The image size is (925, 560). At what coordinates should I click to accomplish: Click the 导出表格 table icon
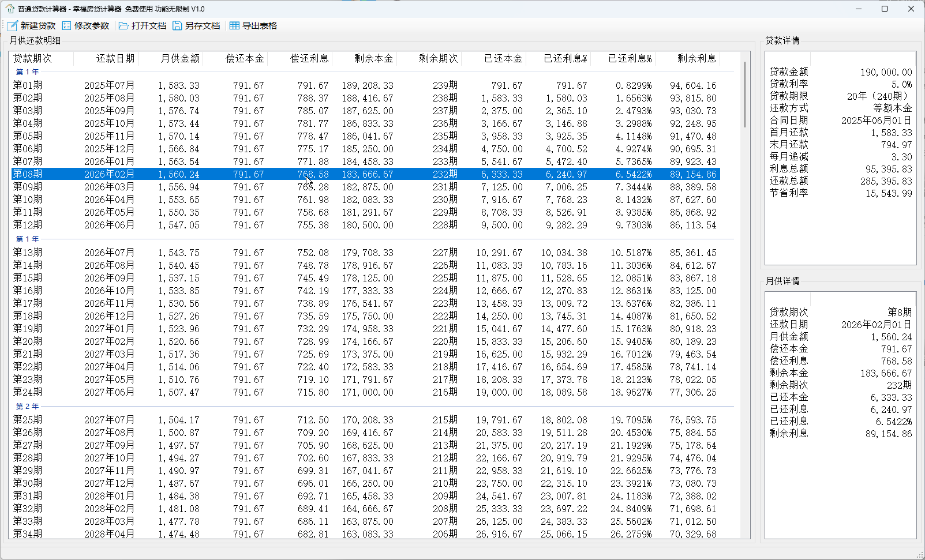point(234,25)
